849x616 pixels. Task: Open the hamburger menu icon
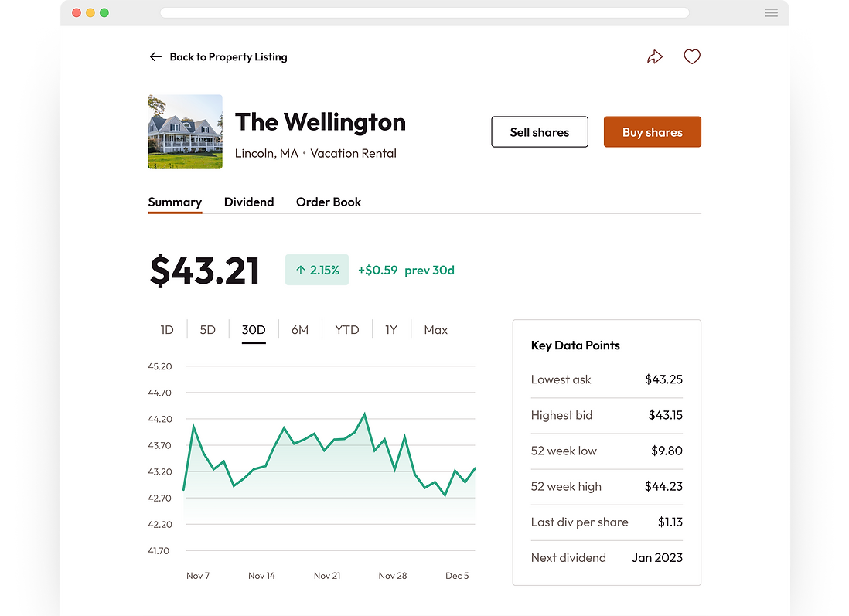771,12
